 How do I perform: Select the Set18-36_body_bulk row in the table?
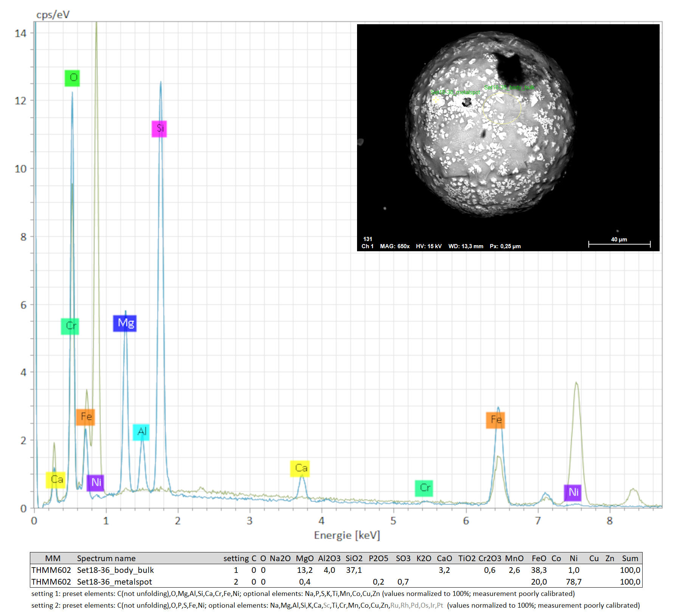tap(115, 570)
